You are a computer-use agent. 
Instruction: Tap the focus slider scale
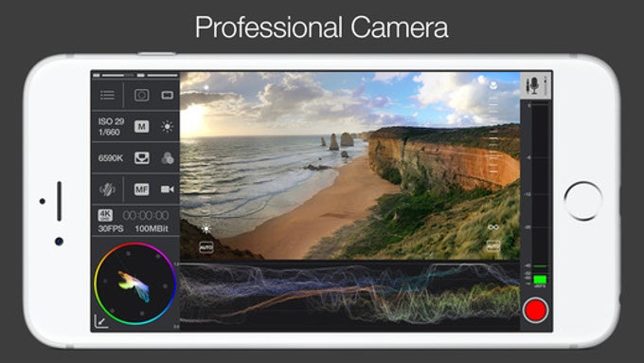493,136
